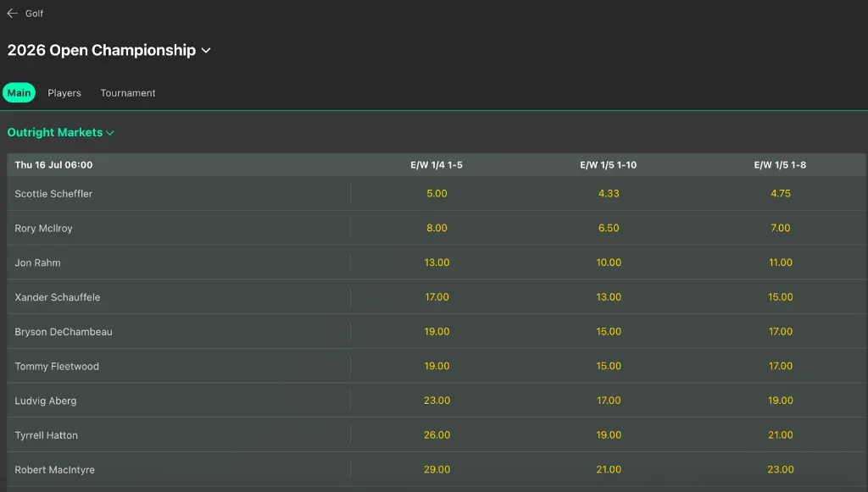The height and width of the screenshot is (492, 868).
Task: Collapse the Outright Markets chevron
Action: click(x=108, y=133)
